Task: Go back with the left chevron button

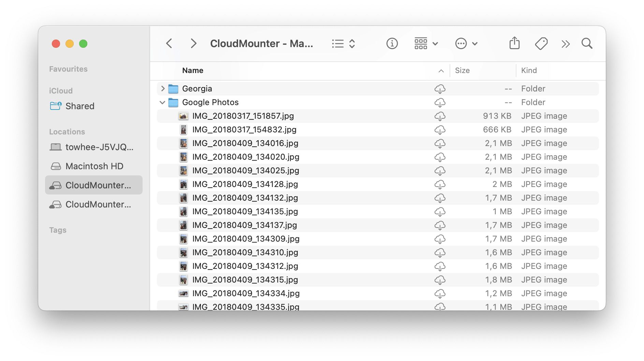Action: point(169,44)
